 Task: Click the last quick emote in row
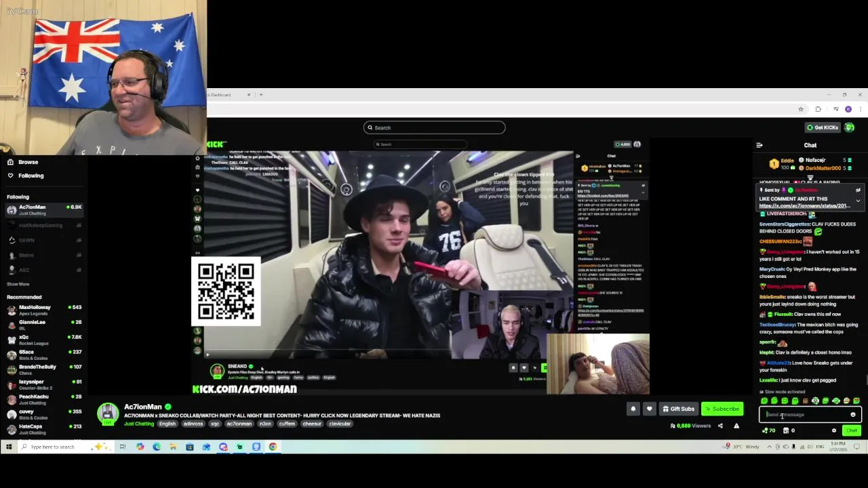[x=856, y=401]
